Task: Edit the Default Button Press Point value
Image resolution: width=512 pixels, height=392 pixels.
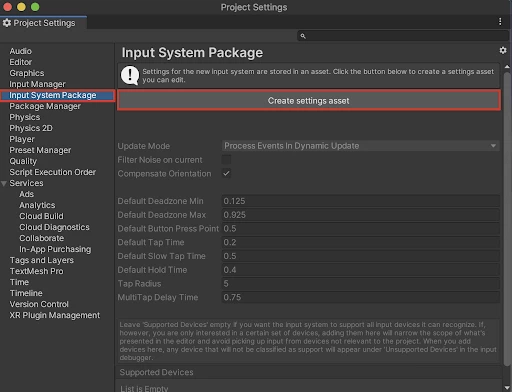Action: pos(361,228)
